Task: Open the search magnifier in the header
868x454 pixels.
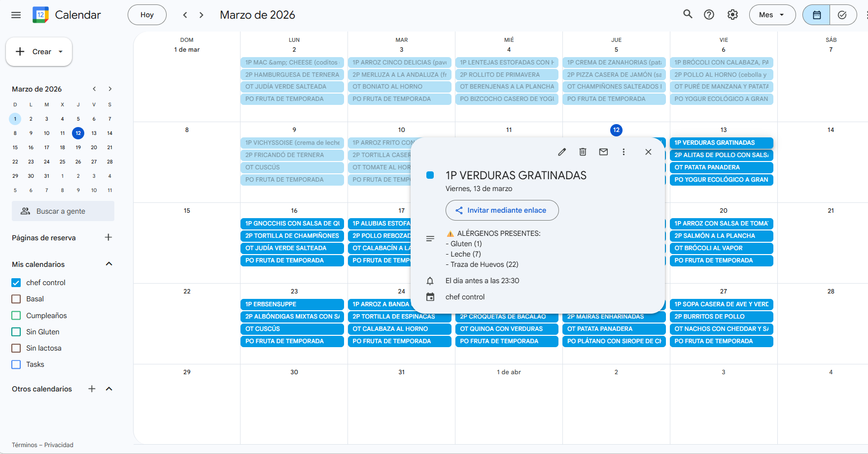Action: (688, 14)
